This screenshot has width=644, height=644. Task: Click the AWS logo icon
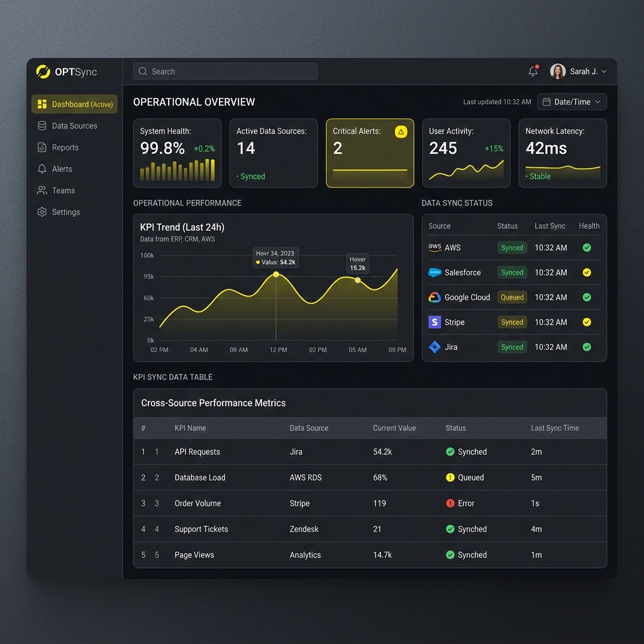coord(435,248)
